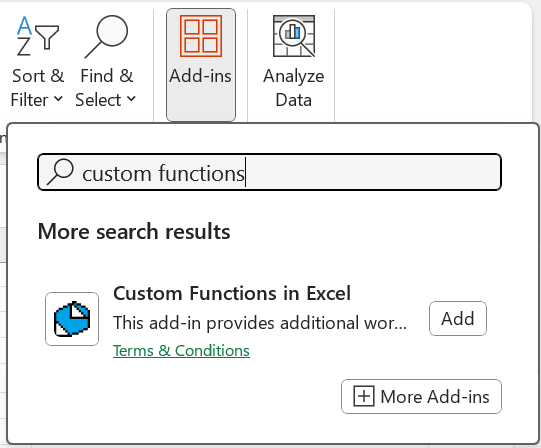Viewport: 541px width, 448px height.
Task: Select the Find & Select magnifier icon
Action: coord(106,37)
